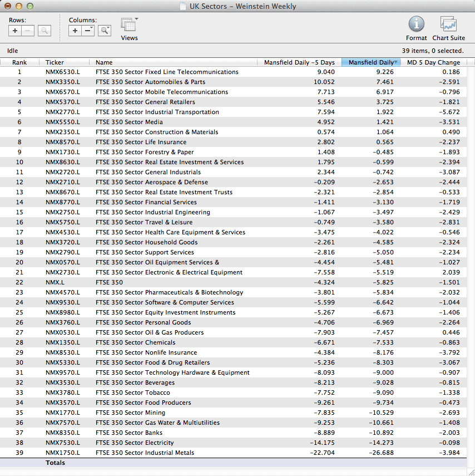Viewport: 475px width, 476px height.
Task: Sort by MD 5 Day Change column
Action: coord(433,62)
